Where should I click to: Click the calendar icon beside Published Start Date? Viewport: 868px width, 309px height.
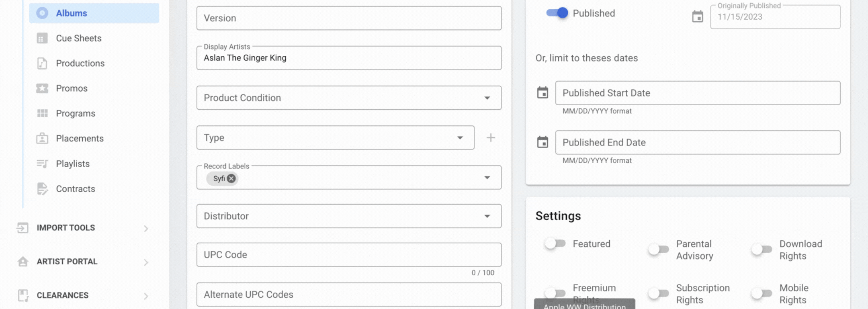pyautogui.click(x=542, y=93)
